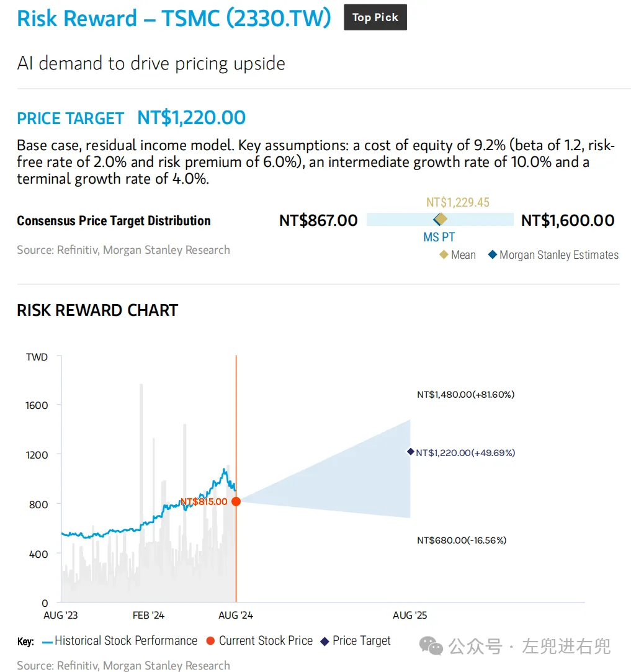Click the AUG '25 axis label
The image size is (631, 672).
(x=409, y=616)
